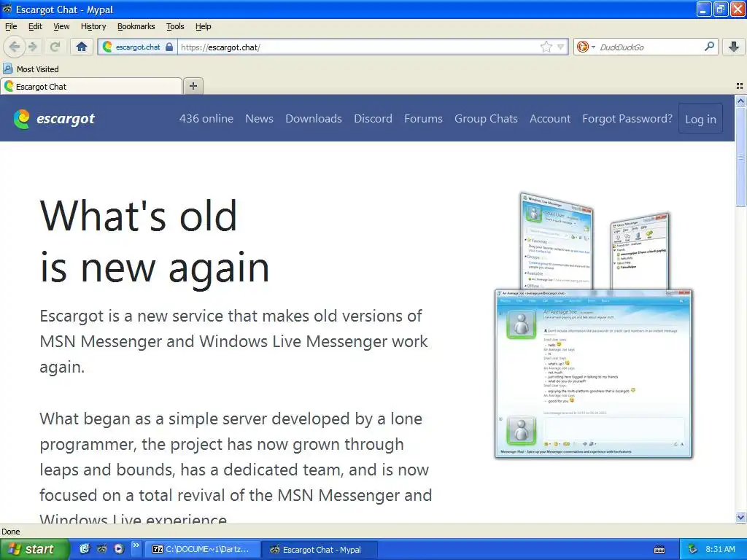Open the Edit menu
Screen dimensions: 747x560
pyautogui.click(x=35, y=26)
